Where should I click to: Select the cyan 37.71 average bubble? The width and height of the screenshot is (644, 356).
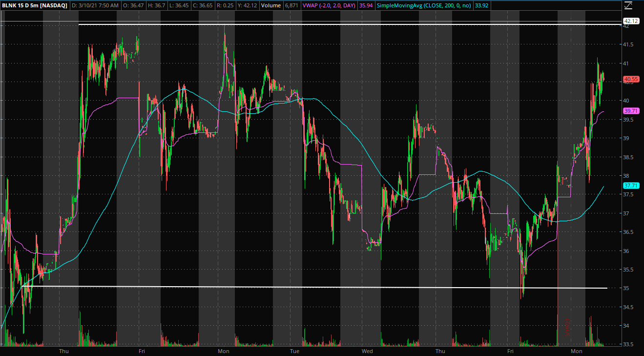click(631, 186)
